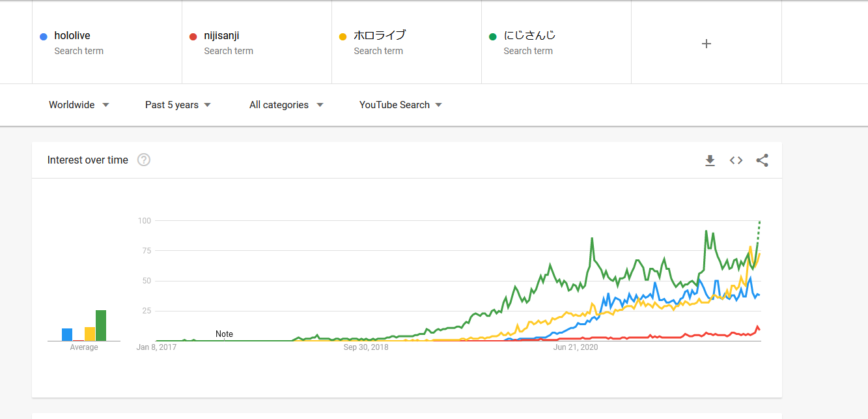Expand the Past 5 years time range

tap(178, 105)
